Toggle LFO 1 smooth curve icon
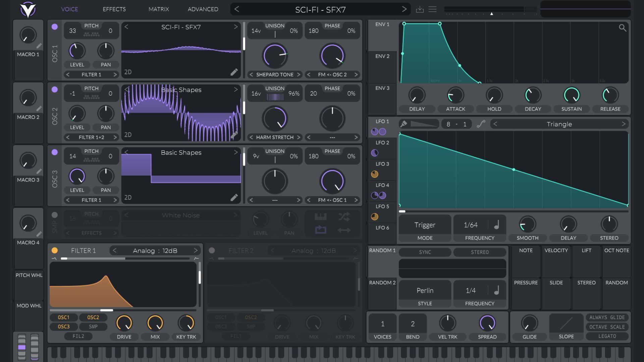This screenshot has width=644, height=362. (481, 124)
